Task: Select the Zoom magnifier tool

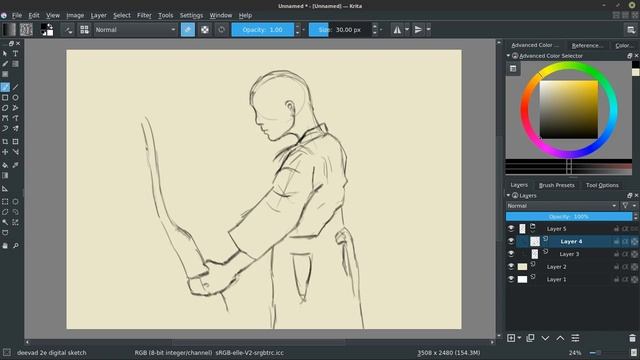Action: pos(16,246)
